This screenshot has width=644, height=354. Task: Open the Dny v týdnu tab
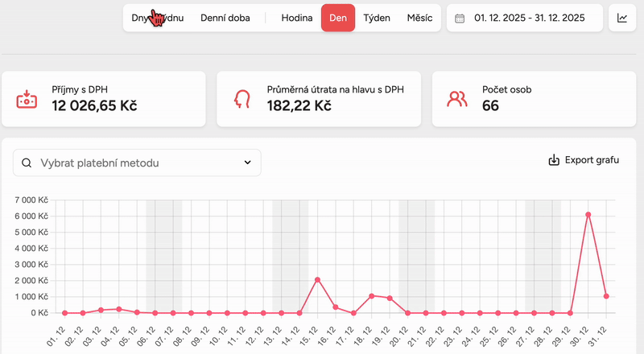pyautogui.click(x=157, y=18)
